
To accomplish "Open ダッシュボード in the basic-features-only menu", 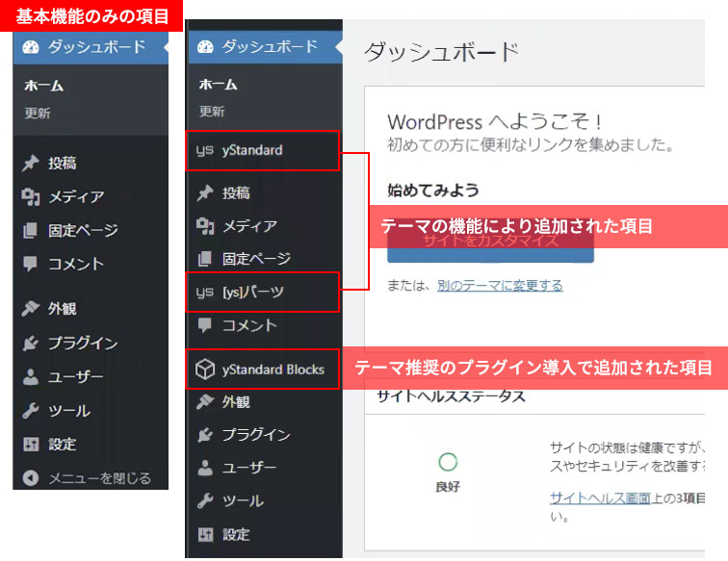I will coord(91,47).
